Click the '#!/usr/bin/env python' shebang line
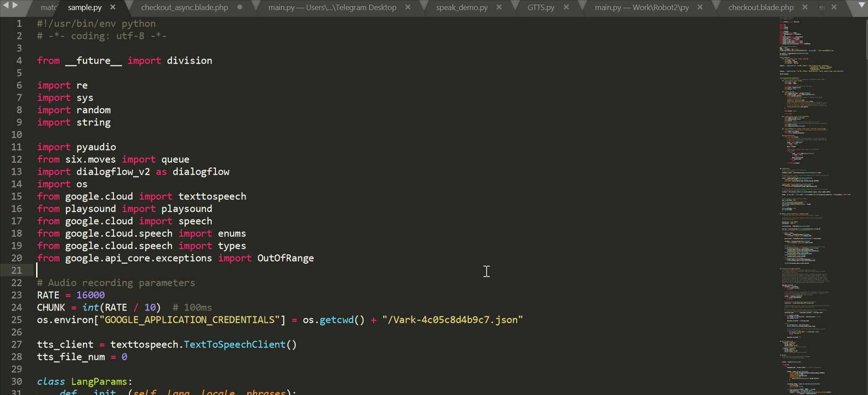 [96, 24]
